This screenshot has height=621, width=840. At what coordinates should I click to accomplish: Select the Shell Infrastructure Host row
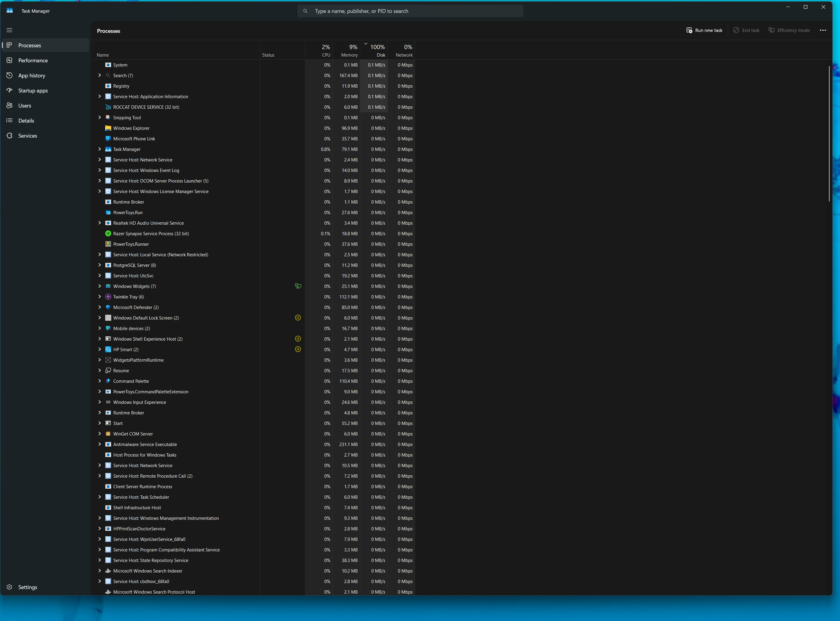click(253, 507)
